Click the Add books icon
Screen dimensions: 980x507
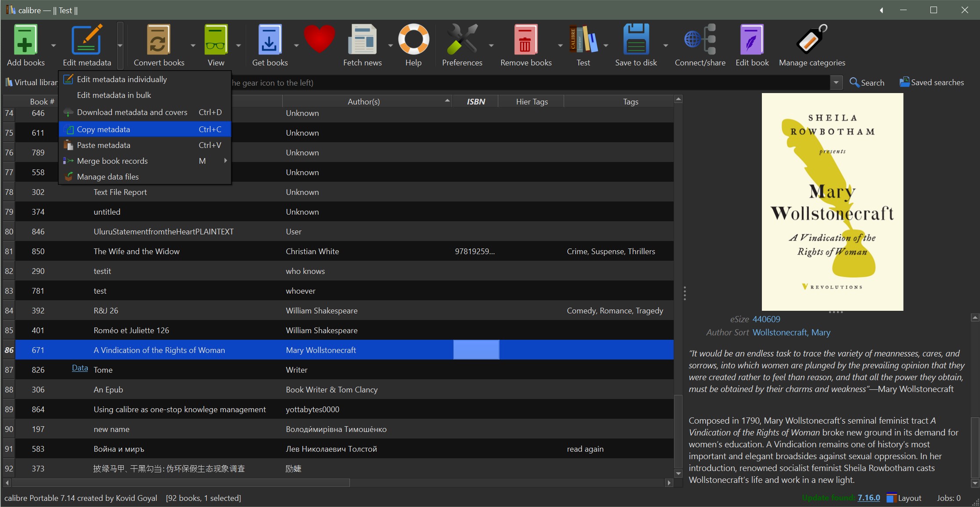coord(25,40)
